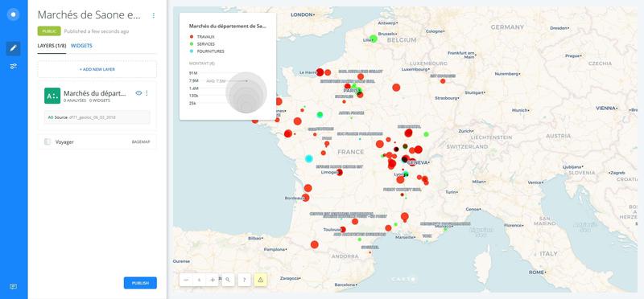Image resolution: width=644 pixels, height=299 pixels.
Task: Switch to the WIDGETS tab
Action: pos(81,46)
